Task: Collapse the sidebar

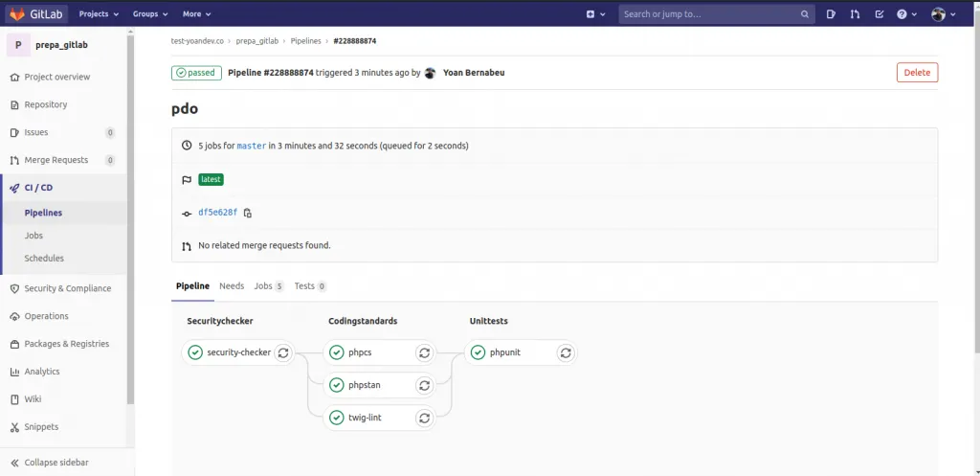Action: [x=57, y=463]
